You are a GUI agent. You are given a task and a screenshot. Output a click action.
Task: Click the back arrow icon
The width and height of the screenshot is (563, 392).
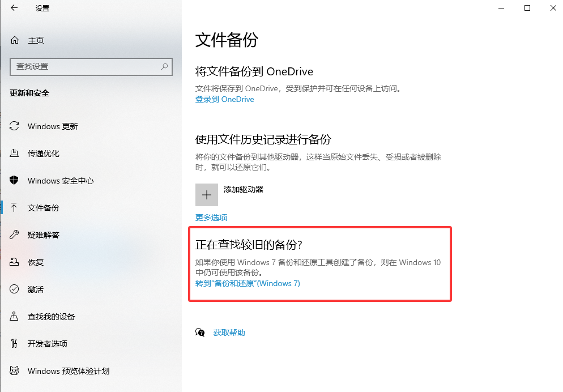click(14, 8)
